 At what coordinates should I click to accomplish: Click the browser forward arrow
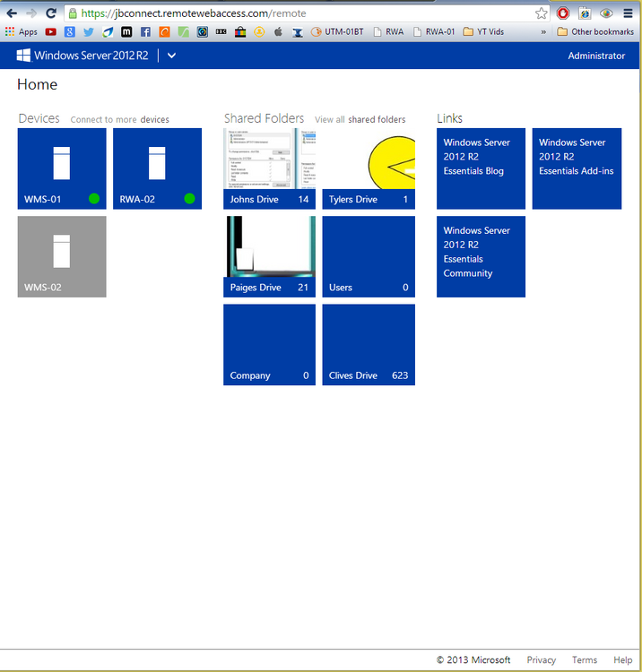pos(31,13)
